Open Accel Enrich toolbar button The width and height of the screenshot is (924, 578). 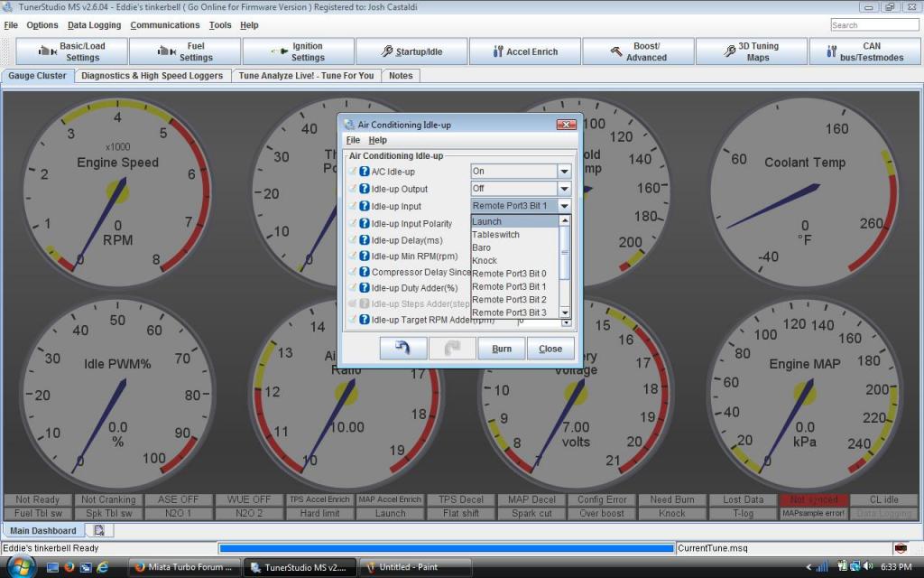[x=525, y=51]
